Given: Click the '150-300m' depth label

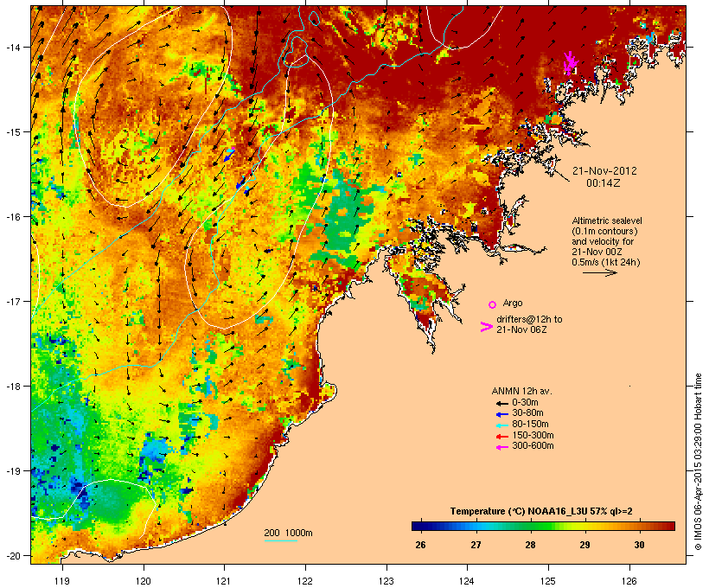Looking at the screenshot, I should 533,435.
